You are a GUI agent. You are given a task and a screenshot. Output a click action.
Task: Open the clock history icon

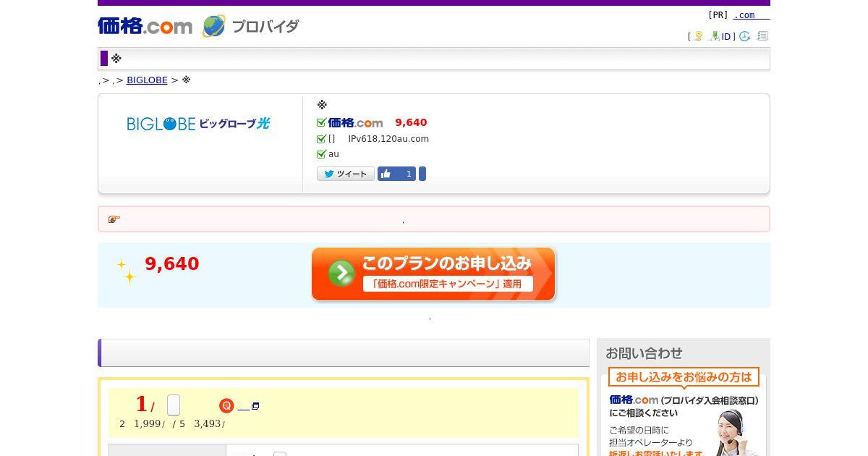click(x=744, y=36)
